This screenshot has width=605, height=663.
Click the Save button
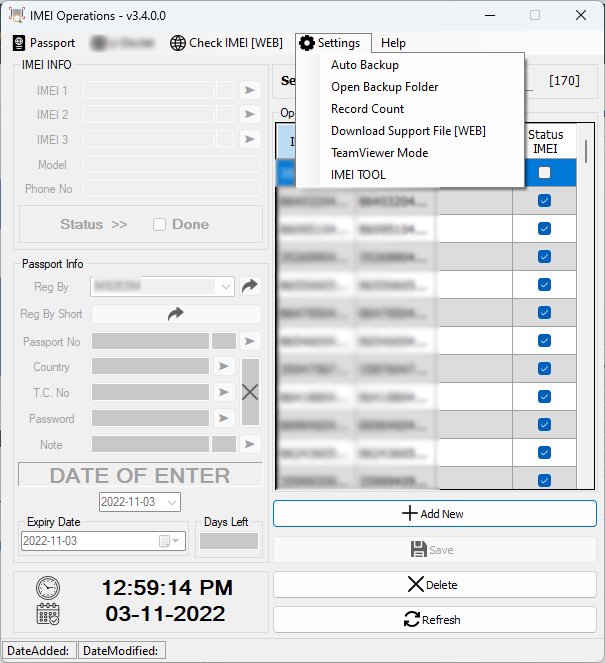(x=435, y=550)
